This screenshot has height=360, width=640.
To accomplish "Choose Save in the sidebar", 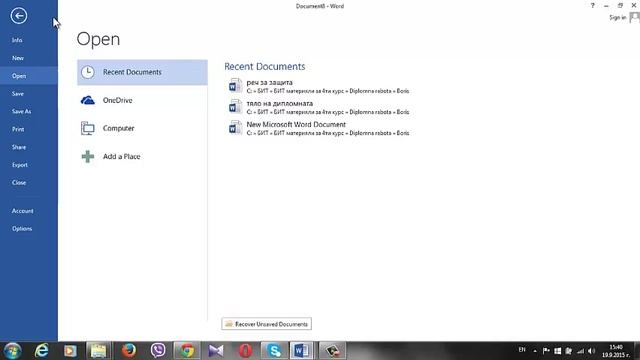I will [18, 93].
